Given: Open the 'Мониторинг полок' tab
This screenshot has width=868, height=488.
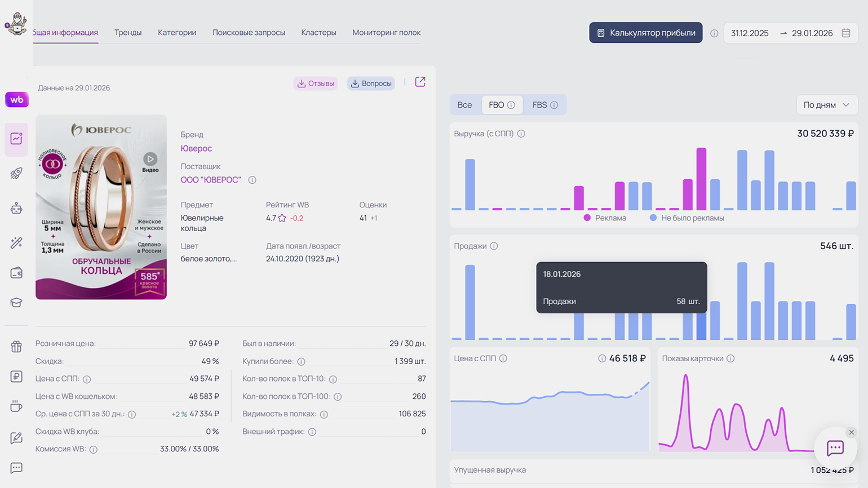Looking at the screenshot, I should (386, 33).
